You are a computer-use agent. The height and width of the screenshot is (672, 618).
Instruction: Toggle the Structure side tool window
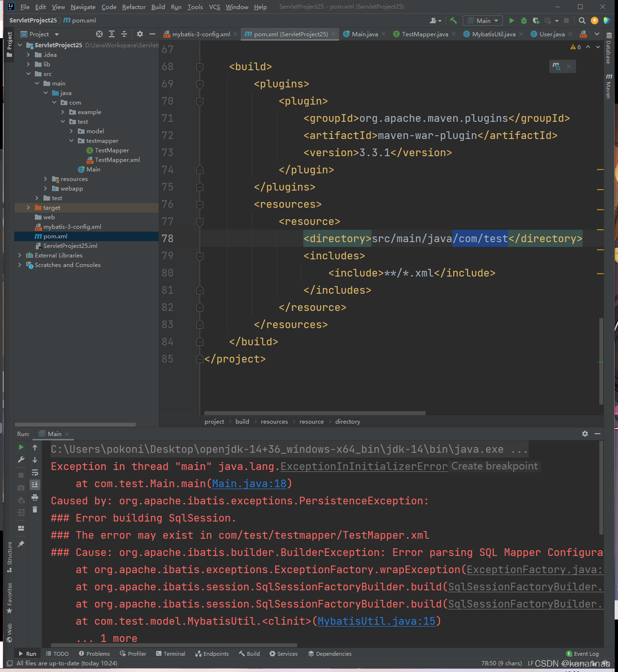point(9,557)
